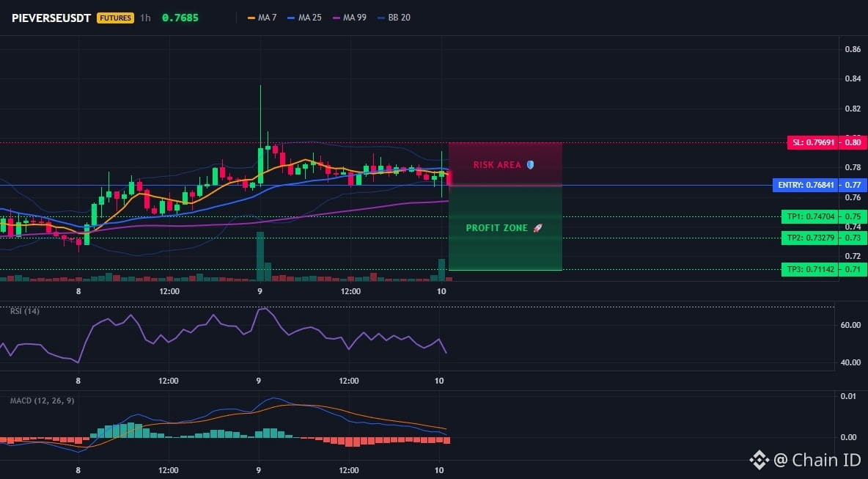Click the rocket icon beside PROFIT ZONE
The height and width of the screenshot is (479, 868).
(x=537, y=227)
